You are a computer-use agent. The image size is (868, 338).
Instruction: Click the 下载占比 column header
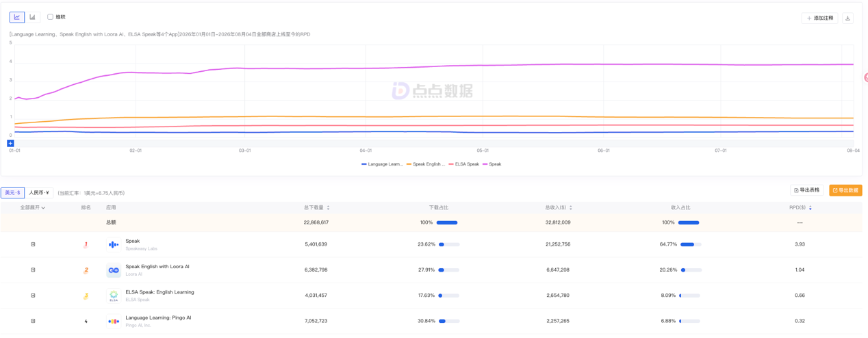[x=439, y=207]
